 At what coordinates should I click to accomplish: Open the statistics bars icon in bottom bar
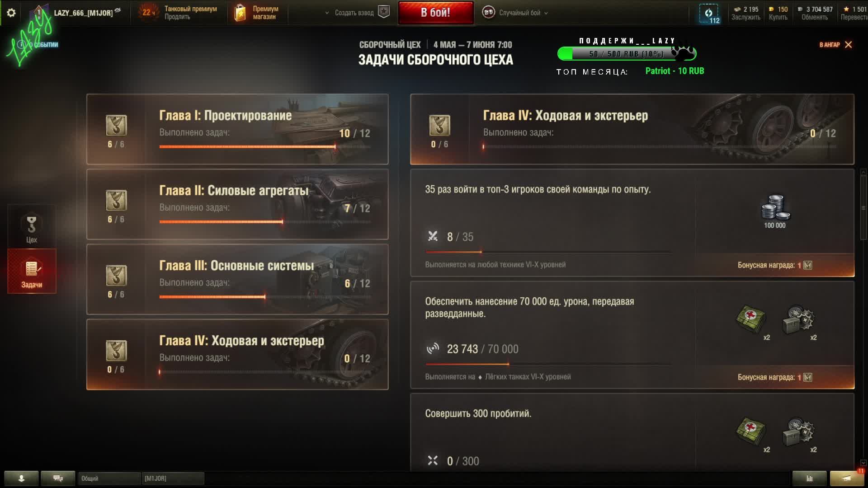(809, 478)
